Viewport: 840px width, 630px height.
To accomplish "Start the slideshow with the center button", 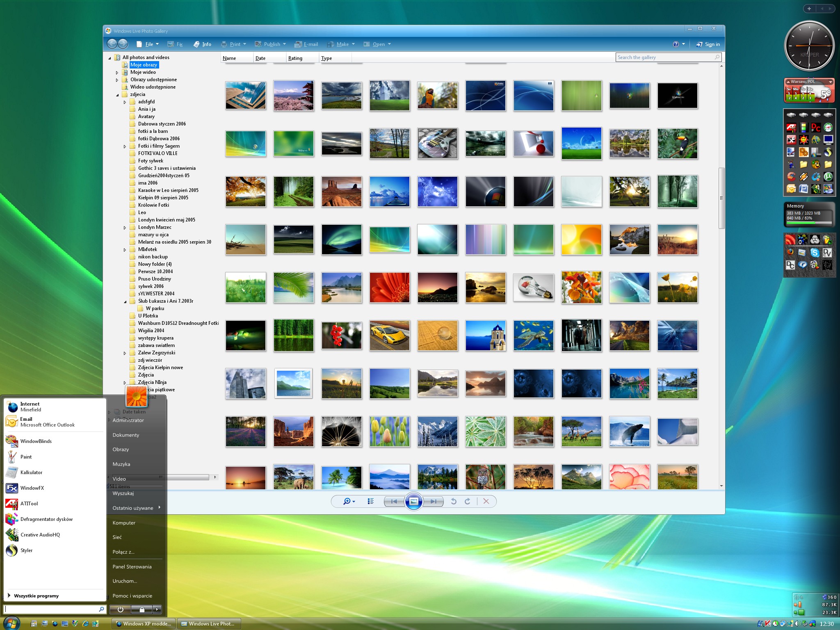I will (414, 501).
